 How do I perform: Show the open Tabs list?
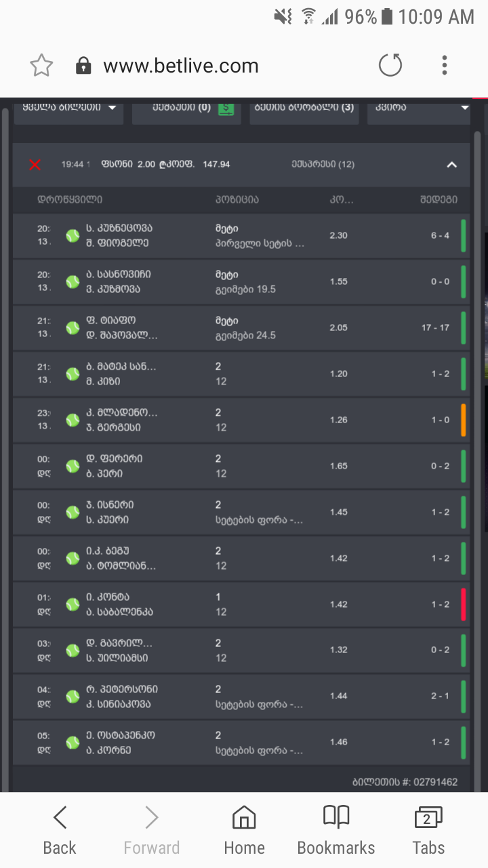(x=428, y=830)
